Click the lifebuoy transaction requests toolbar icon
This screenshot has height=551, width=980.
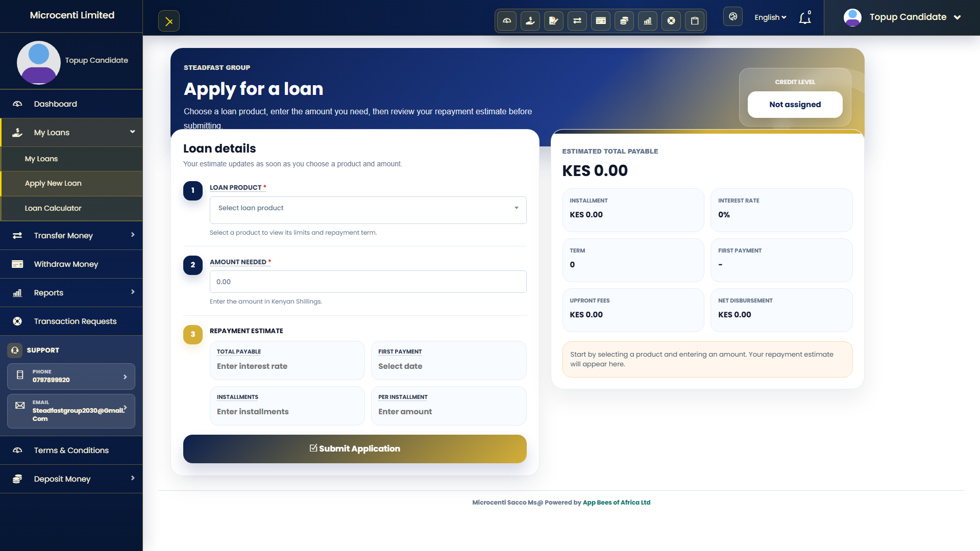671,21
